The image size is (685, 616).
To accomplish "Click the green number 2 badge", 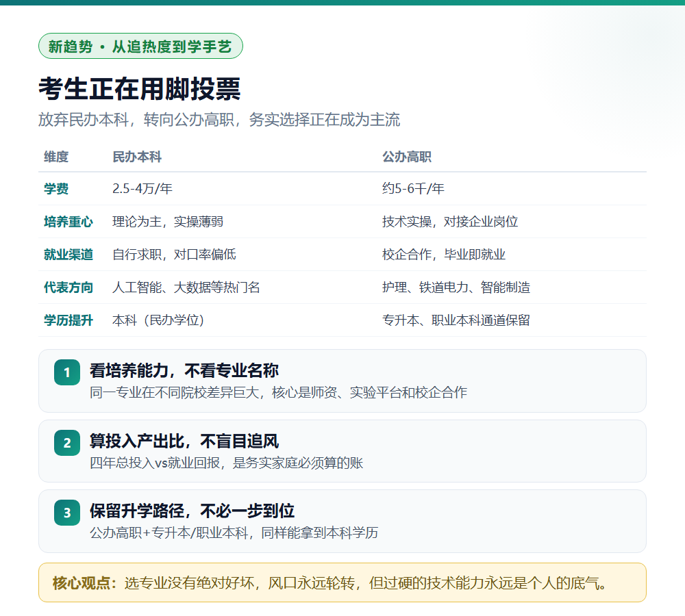I will [x=67, y=443].
